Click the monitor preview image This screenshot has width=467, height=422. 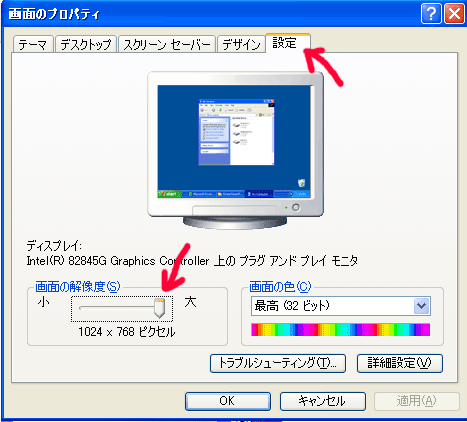pos(235,149)
